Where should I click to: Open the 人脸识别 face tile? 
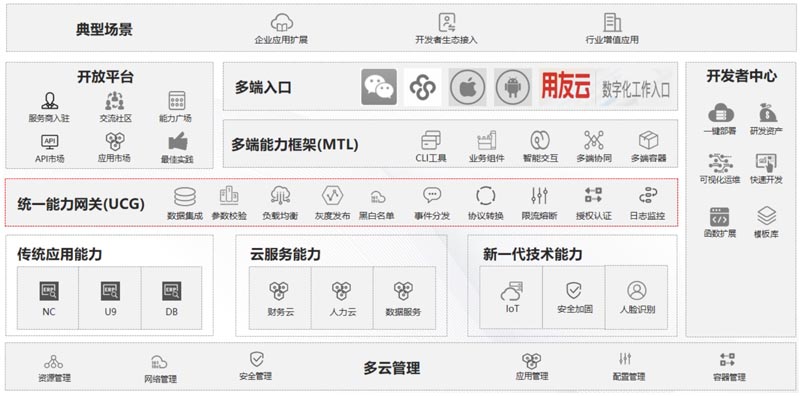click(637, 298)
